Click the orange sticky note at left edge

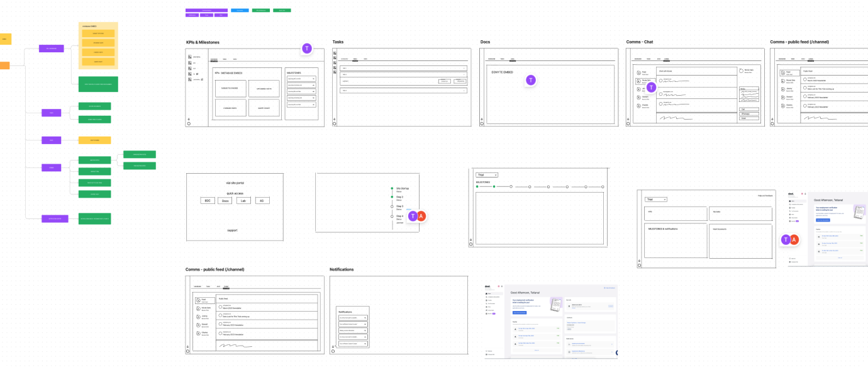(4, 65)
